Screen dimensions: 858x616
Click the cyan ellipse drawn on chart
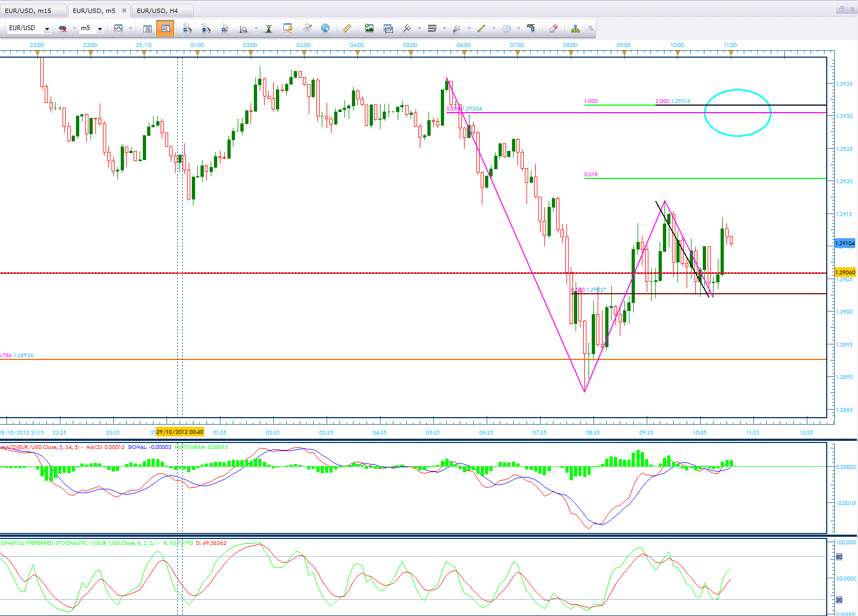(x=738, y=113)
